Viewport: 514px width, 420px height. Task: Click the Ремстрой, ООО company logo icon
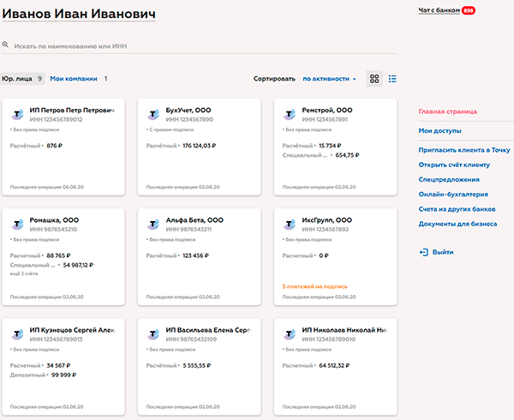pyautogui.click(x=290, y=114)
